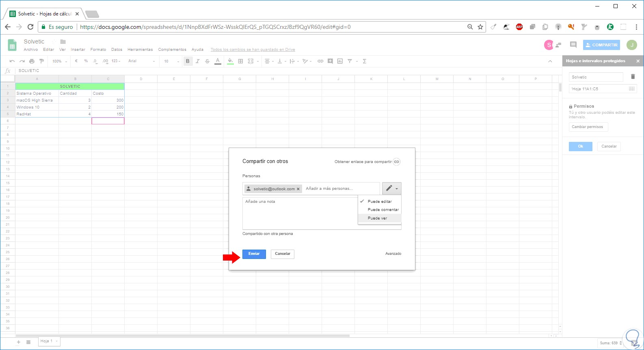Viewport: 644px width, 350px height.
Task: Click the AdBlock Plus extension icon
Action: click(519, 27)
